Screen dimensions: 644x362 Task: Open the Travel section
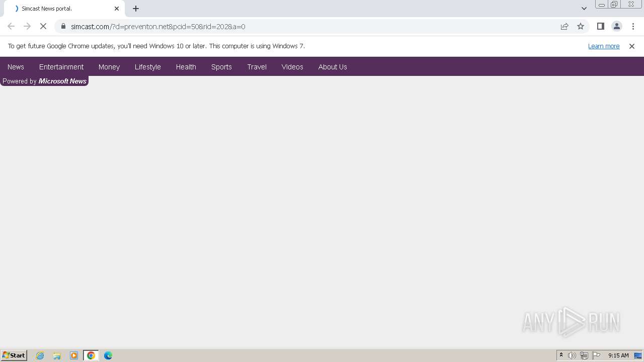click(x=257, y=67)
